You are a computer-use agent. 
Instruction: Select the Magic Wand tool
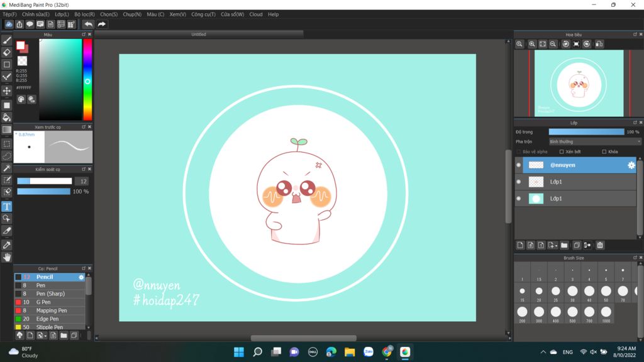pos(6,168)
